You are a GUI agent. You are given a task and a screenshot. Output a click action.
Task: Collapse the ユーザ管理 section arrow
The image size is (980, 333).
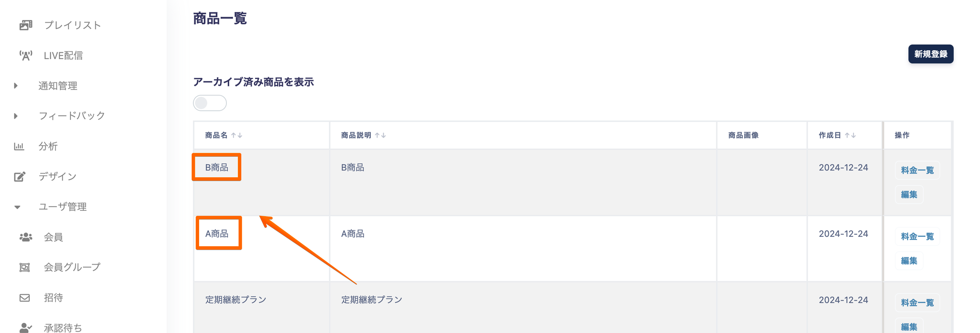pyautogui.click(x=17, y=207)
